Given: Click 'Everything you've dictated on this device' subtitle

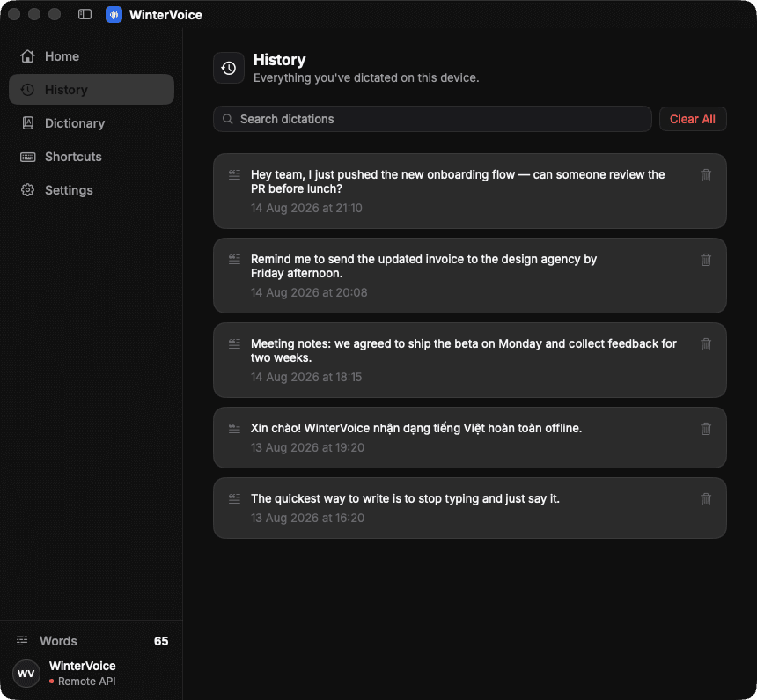Looking at the screenshot, I should (x=366, y=77).
